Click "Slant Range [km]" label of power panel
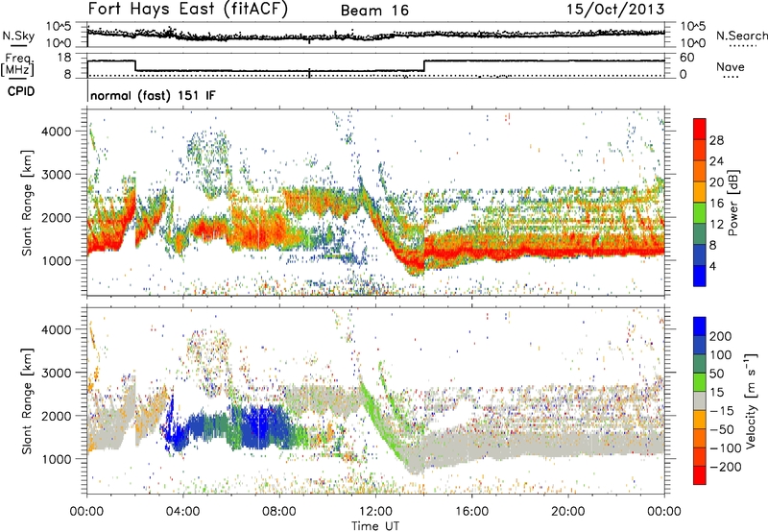This screenshot has height=532, width=768. point(27,203)
